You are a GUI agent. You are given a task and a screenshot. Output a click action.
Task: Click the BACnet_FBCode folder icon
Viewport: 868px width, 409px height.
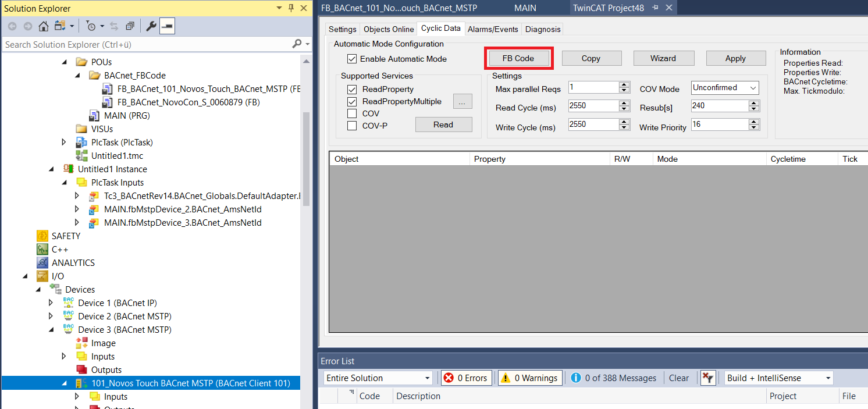94,75
